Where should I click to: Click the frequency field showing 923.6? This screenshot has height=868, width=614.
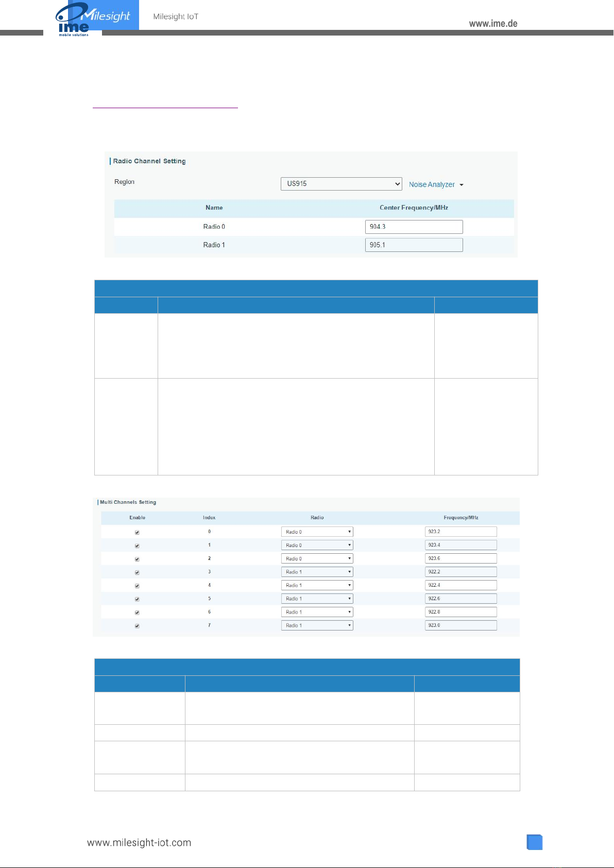(461, 558)
